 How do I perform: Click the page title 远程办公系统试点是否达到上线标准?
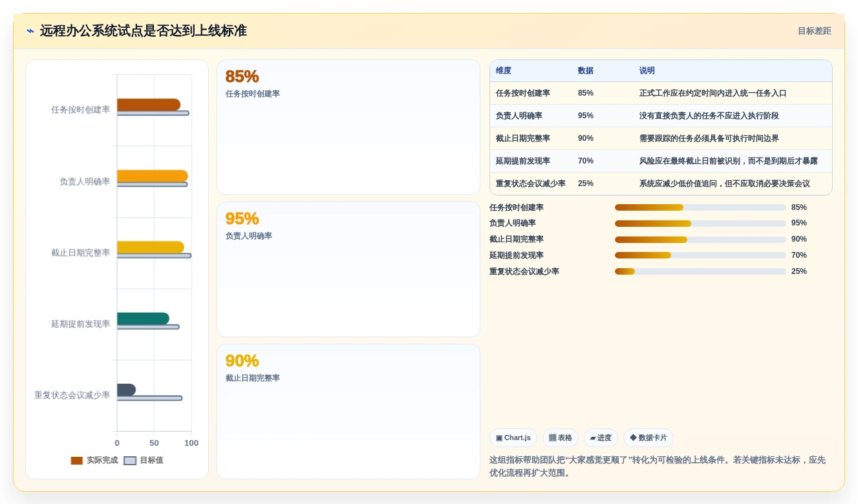pos(144,31)
